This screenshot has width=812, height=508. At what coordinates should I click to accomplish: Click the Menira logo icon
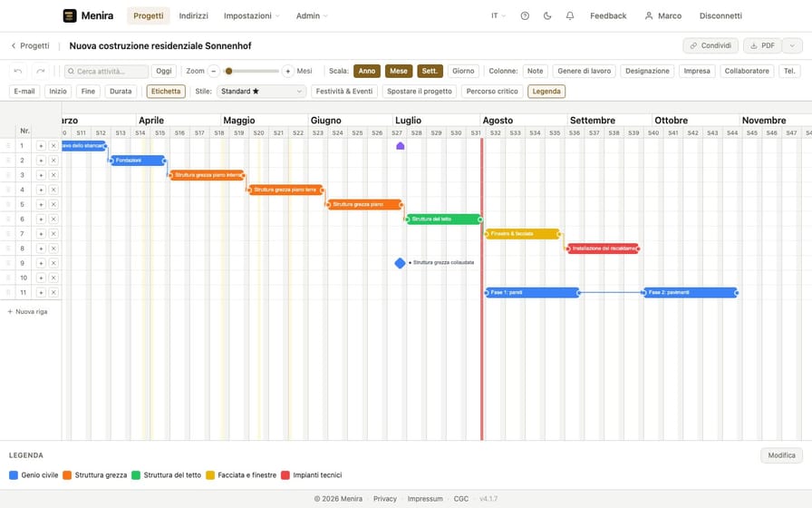click(70, 15)
